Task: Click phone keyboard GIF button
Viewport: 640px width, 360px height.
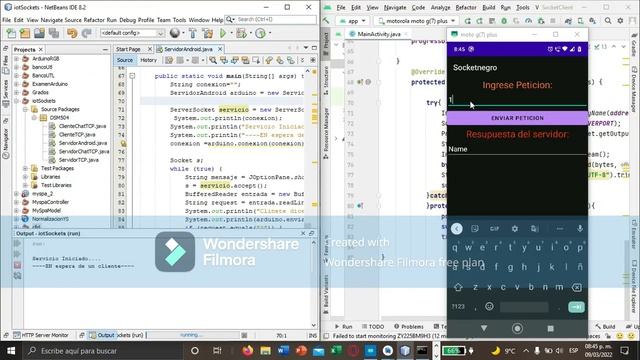Action: point(494,229)
